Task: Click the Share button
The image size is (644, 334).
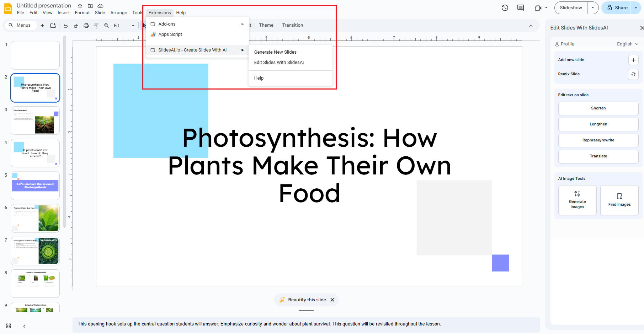Action: point(617,8)
